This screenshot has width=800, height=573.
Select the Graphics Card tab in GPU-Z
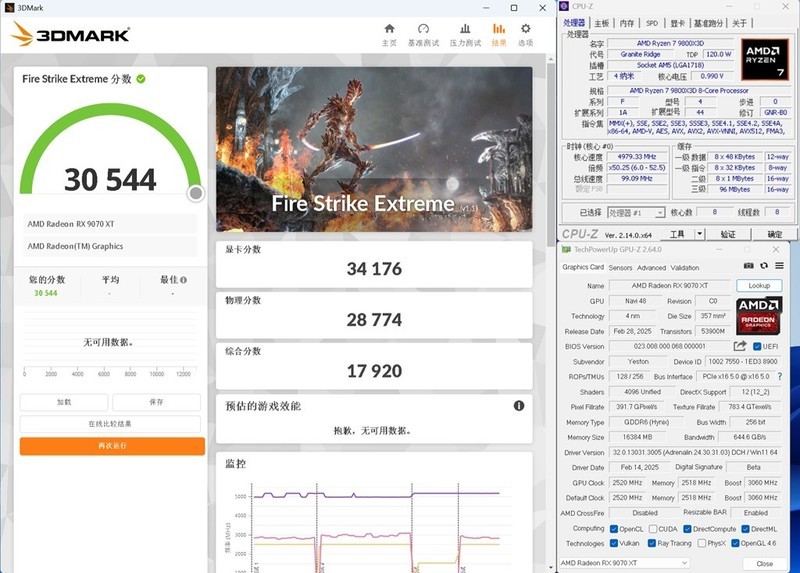point(583,267)
